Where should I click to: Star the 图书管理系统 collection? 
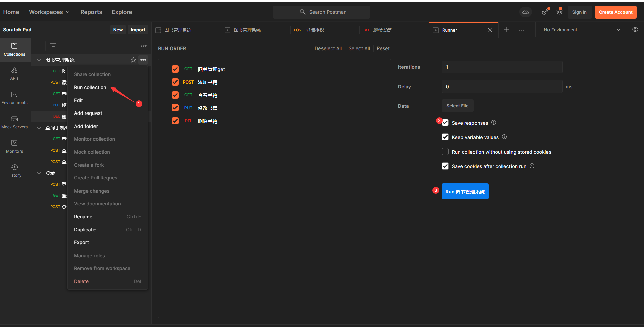coord(133,60)
